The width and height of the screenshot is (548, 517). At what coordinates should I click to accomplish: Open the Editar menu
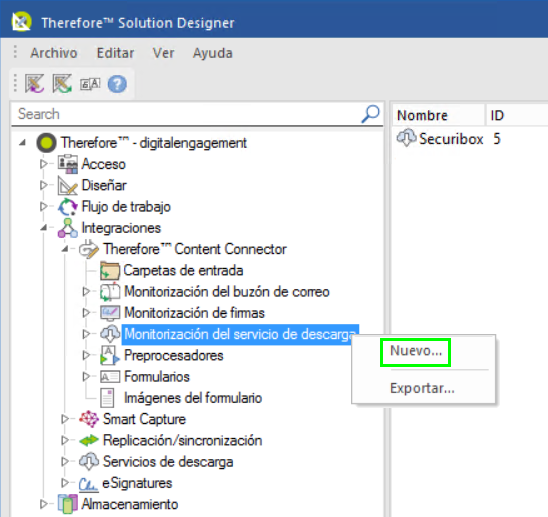coord(115,53)
